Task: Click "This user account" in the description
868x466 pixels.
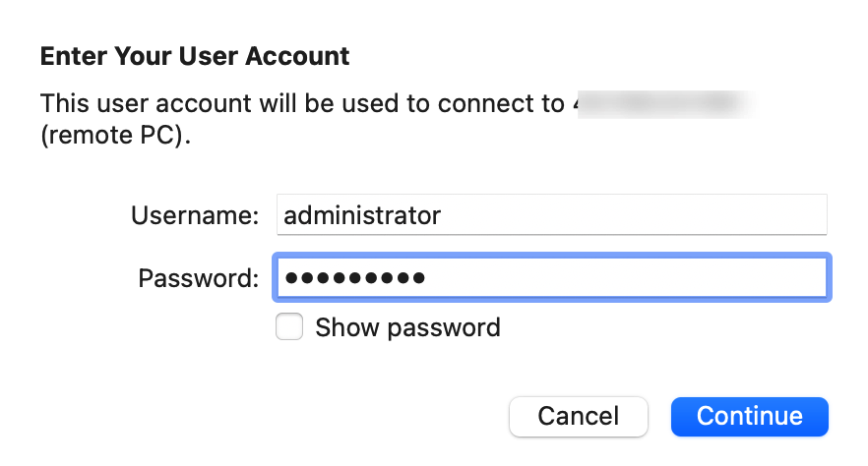Action: [x=131, y=103]
